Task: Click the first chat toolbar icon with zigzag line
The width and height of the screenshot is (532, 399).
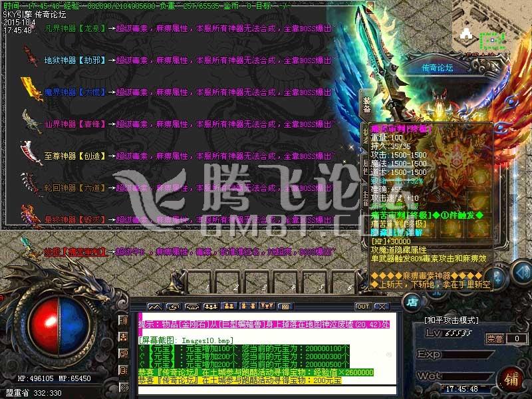Action: pyautogui.click(x=155, y=307)
